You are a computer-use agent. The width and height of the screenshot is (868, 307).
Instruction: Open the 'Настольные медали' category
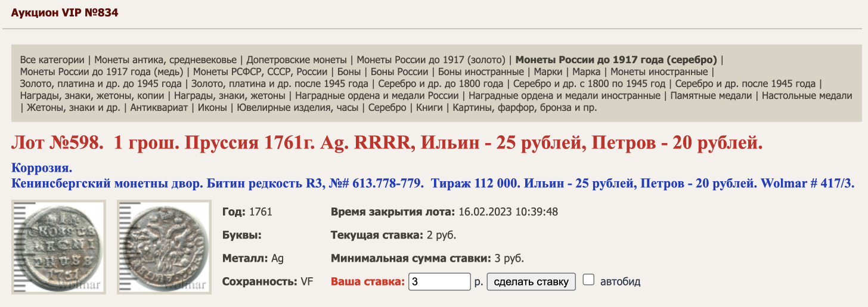point(807,95)
